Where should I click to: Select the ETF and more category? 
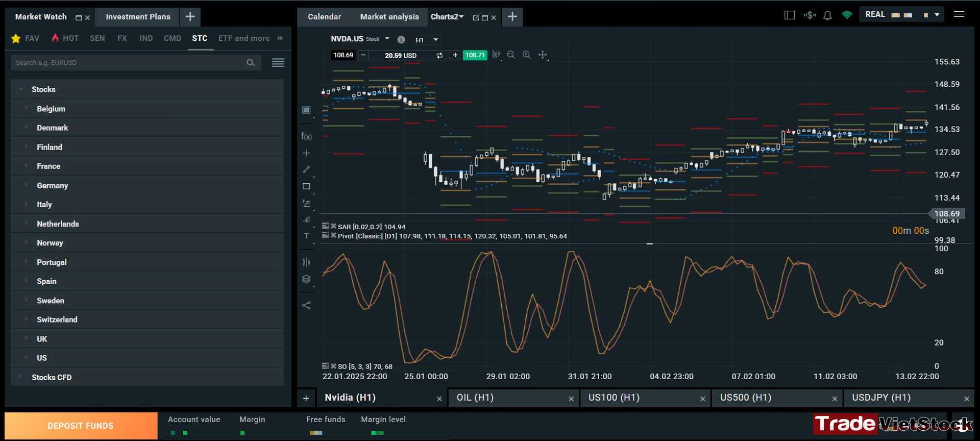point(244,38)
